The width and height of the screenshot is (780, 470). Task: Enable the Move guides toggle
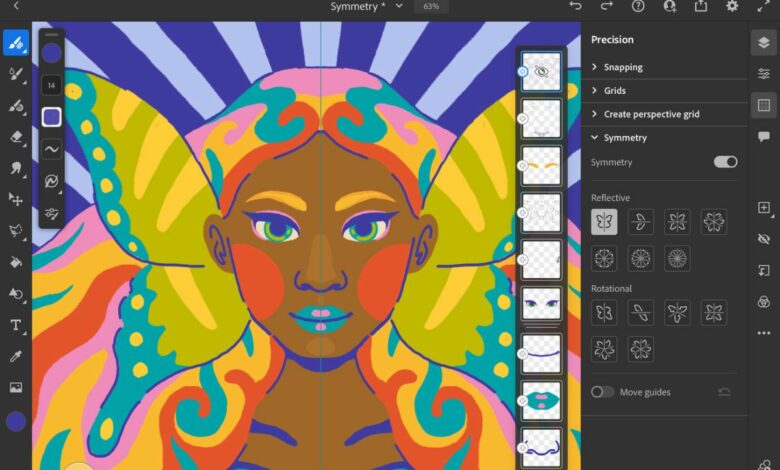coord(602,392)
